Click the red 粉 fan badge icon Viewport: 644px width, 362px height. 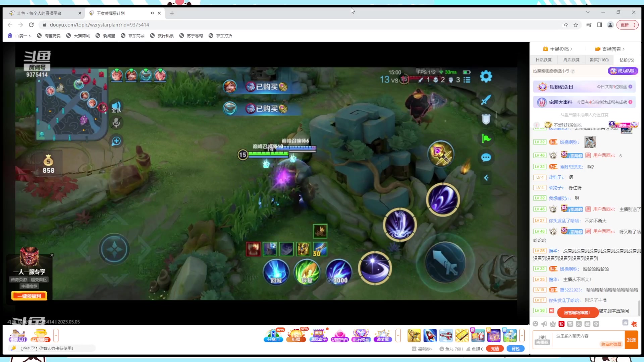(561, 324)
